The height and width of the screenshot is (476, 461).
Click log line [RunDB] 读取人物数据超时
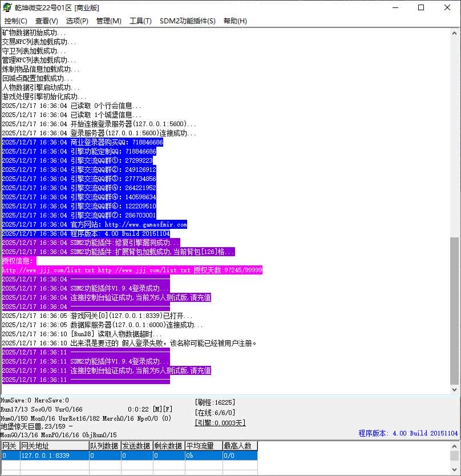(82, 334)
